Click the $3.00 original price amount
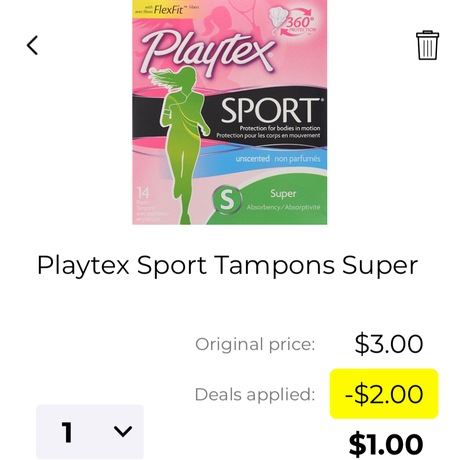460x460 pixels. (389, 344)
